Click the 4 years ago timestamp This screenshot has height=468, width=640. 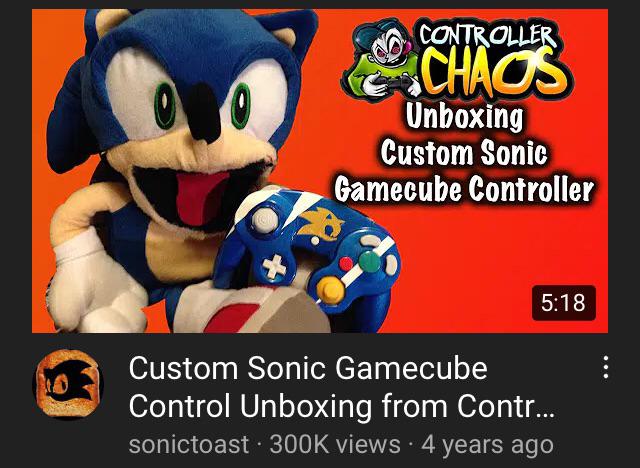pos(487,444)
